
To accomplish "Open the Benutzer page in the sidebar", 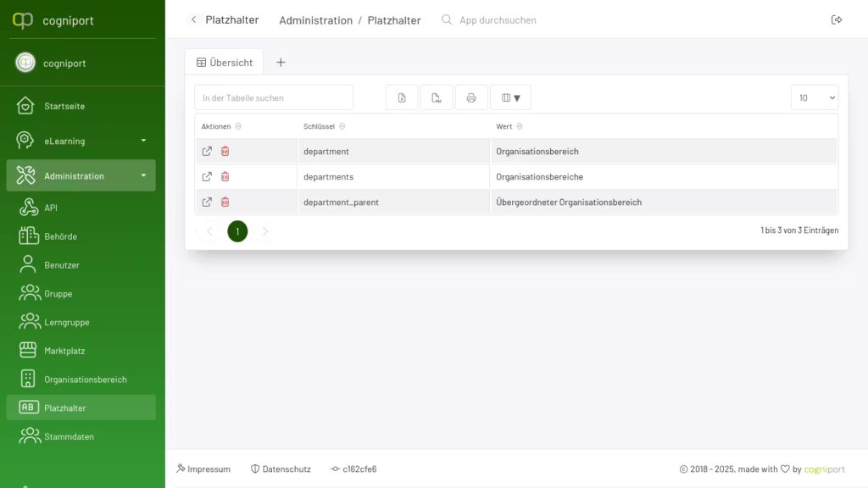I will pyautogui.click(x=61, y=265).
